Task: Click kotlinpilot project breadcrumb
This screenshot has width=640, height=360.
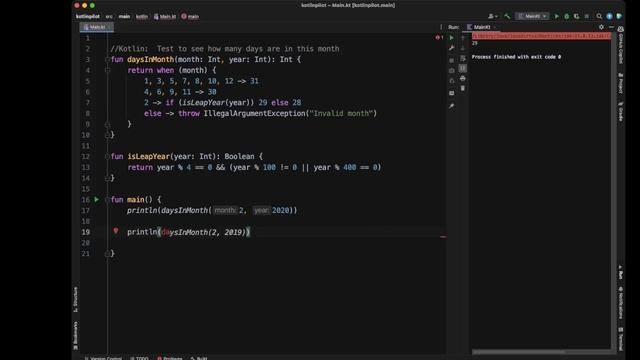Action: pyautogui.click(x=88, y=16)
